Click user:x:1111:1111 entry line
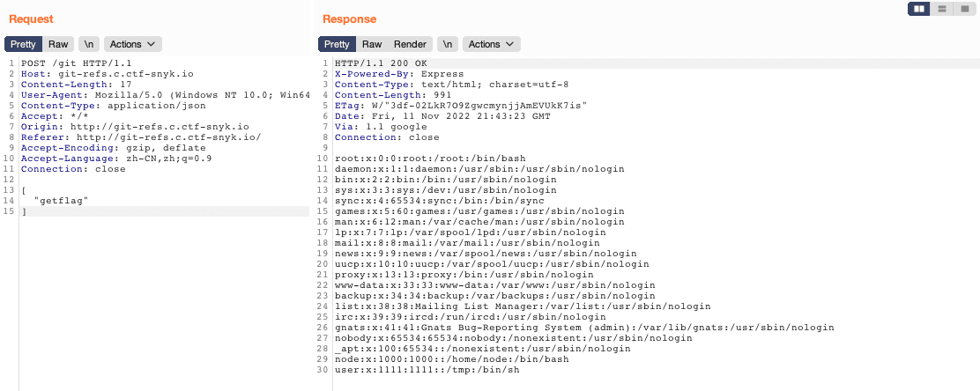The width and height of the screenshot is (980, 391). 427,370
